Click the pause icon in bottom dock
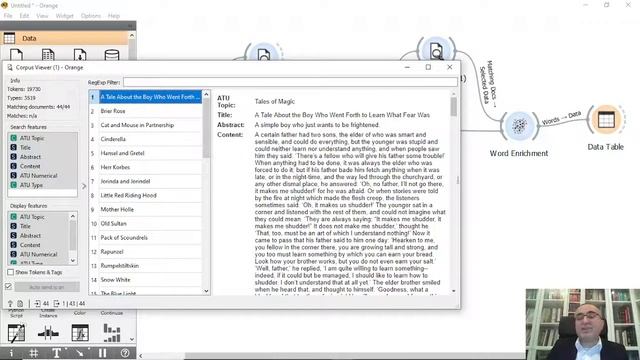The height and width of the screenshot is (360, 640). coord(102,353)
